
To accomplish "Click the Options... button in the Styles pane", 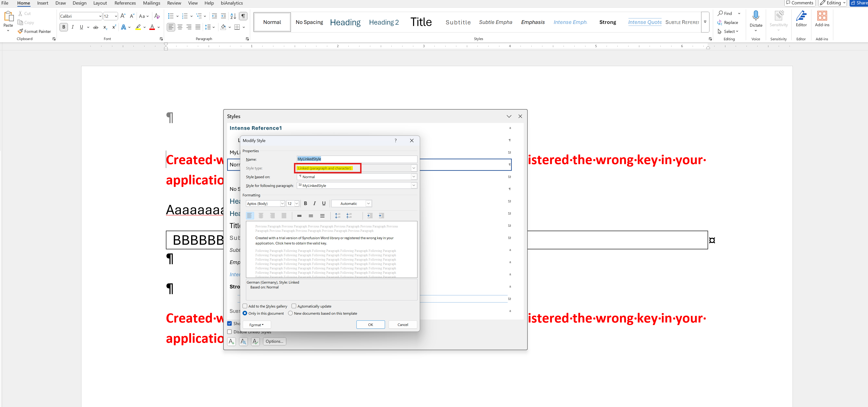I will pyautogui.click(x=274, y=341).
